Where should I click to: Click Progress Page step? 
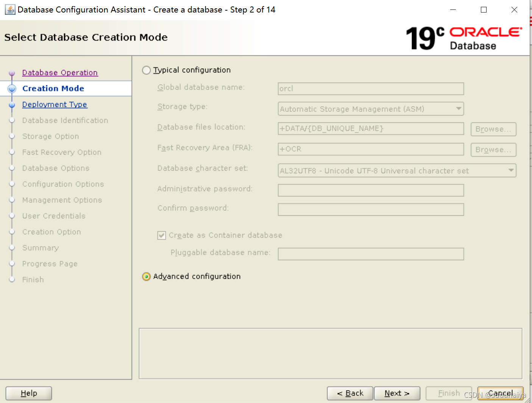pos(50,263)
